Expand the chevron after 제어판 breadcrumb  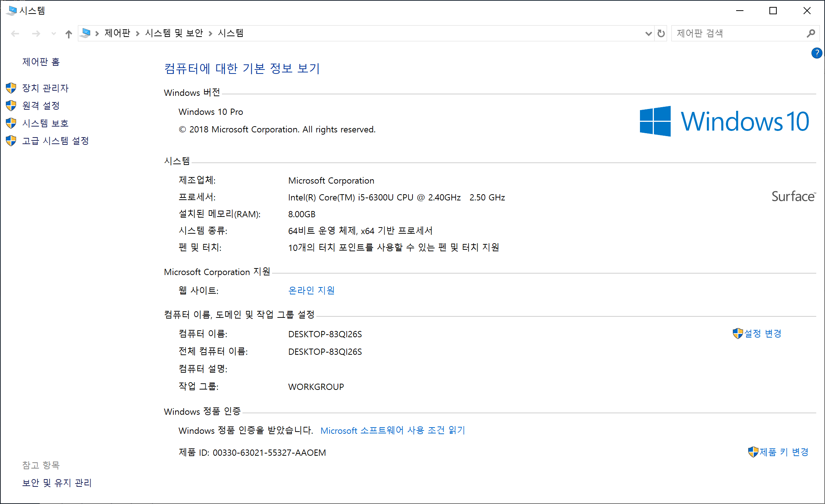click(x=137, y=34)
